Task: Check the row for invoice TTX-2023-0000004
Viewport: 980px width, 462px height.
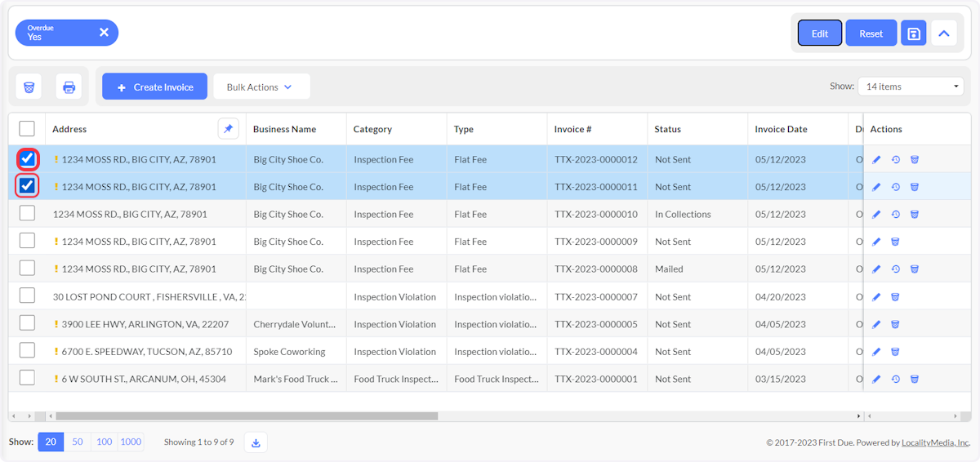Action: (x=27, y=350)
